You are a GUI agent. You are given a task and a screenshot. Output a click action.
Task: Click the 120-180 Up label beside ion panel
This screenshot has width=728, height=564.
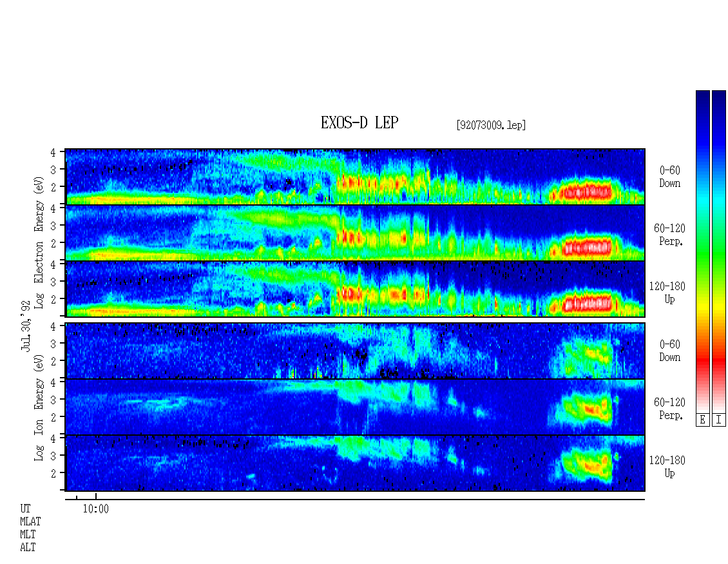pyautogui.click(x=667, y=467)
